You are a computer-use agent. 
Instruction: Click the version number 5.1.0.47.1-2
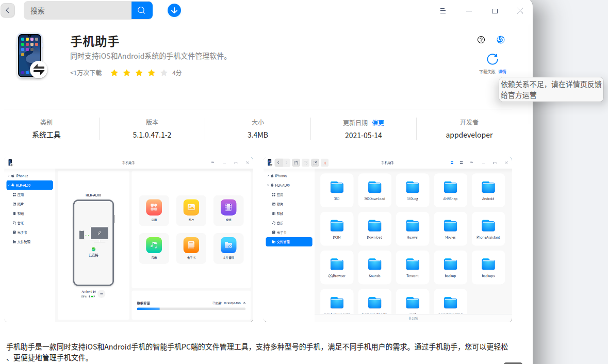coord(152,135)
